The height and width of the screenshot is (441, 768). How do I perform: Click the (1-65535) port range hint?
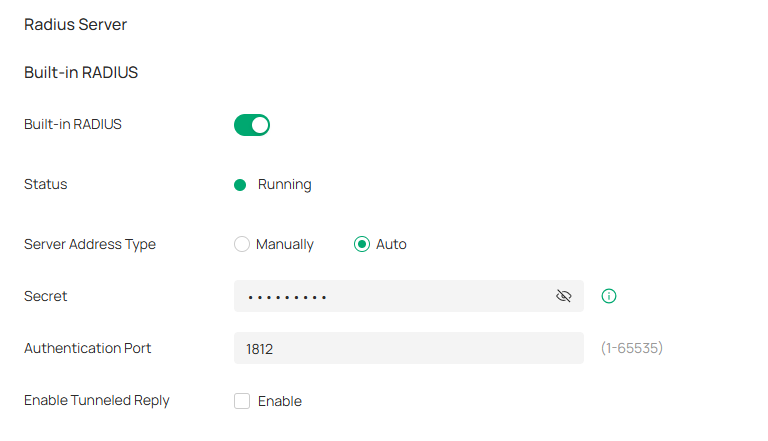[x=632, y=348]
